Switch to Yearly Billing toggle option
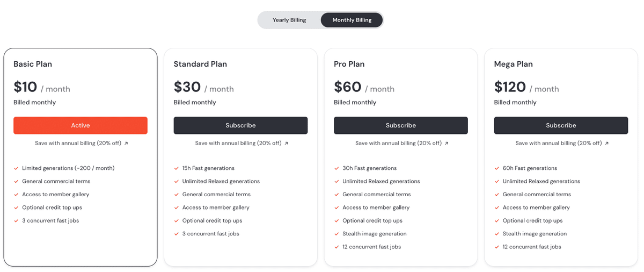The image size is (644, 272). [289, 20]
